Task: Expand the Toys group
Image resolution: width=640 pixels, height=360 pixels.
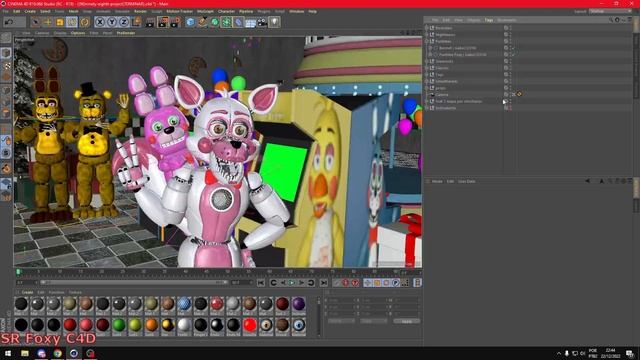Action: (427, 75)
